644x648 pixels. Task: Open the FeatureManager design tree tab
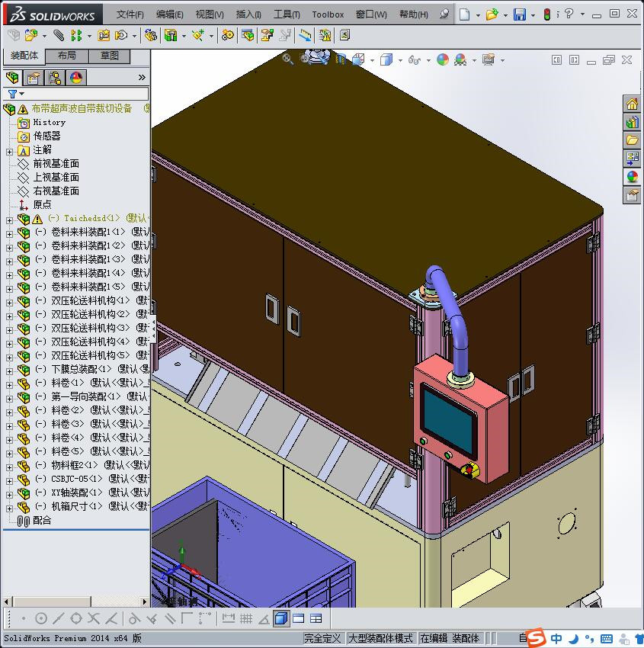(12, 77)
